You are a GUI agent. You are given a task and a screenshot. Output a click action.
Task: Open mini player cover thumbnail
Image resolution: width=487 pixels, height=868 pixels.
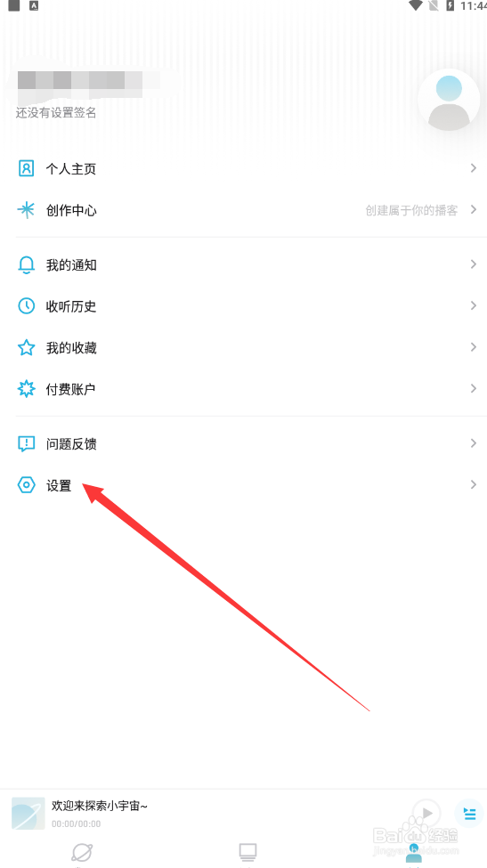[28, 814]
